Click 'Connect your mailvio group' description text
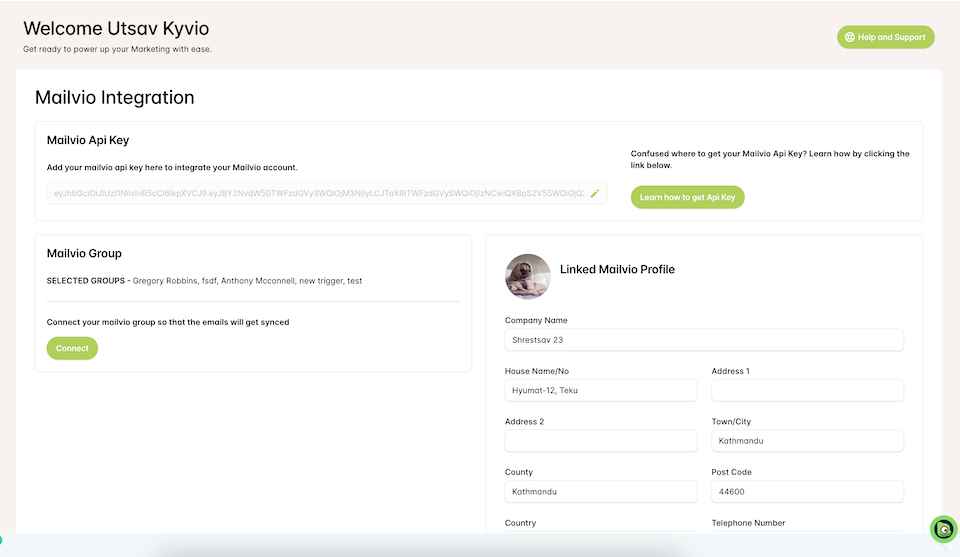 168,322
